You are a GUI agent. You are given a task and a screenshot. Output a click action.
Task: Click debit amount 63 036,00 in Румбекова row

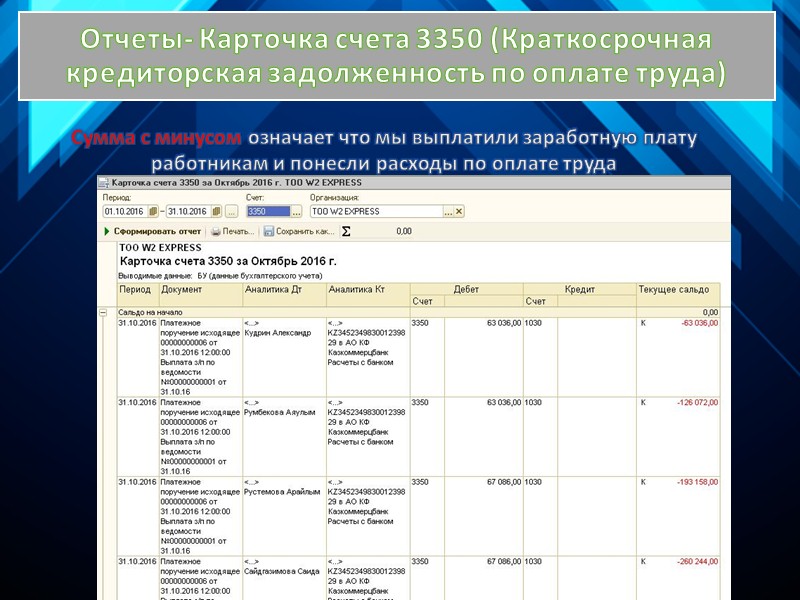(504, 403)
